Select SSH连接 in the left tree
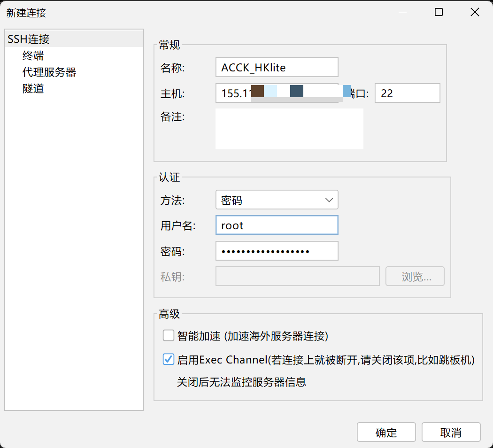The width and height of the screenshot is (493, 448). coord(29,39)
